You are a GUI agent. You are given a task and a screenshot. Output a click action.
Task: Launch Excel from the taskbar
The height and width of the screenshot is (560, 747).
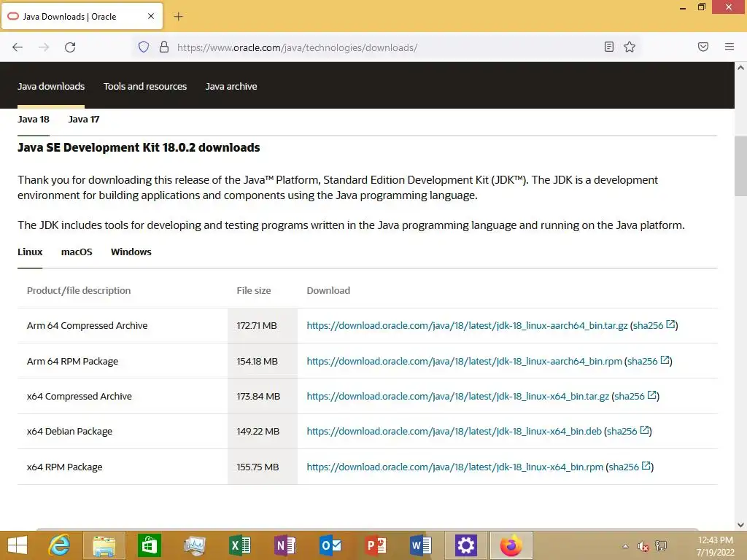click(239, 545)
